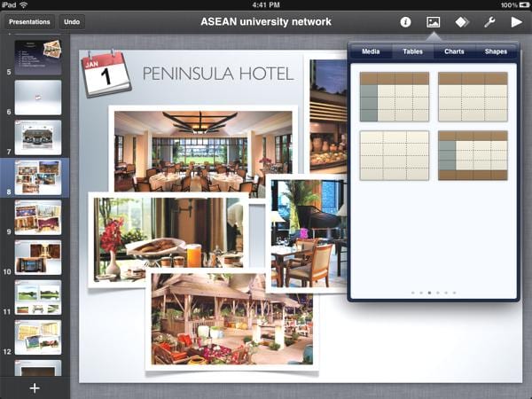Tap the Insert media picture icon
This screenshot has width=532, height=399.
434,22
